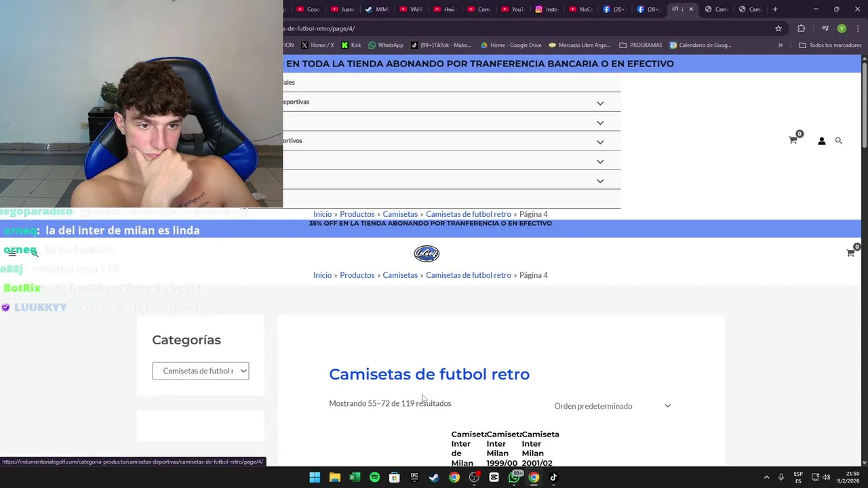Open product 'Camiseta Inter Milan 1999/00'
Image resolution: width=868 pixels, height=488 pixels.
coord(502,449)
